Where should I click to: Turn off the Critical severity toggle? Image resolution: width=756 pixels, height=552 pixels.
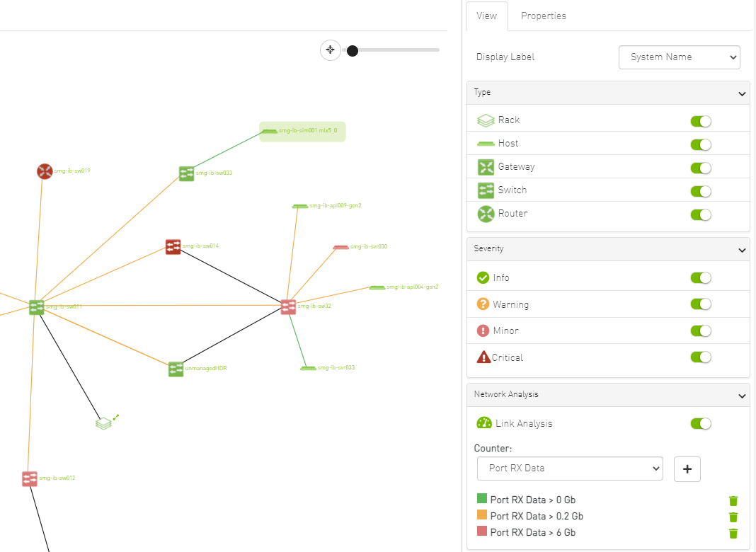point(701,357)
